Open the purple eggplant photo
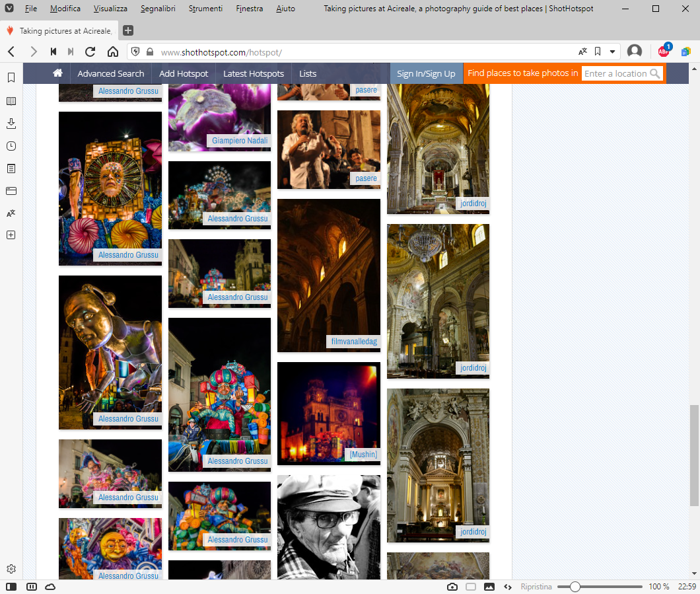Image resolution: width=700 pixels, height=594 pixels. tap(220, 118)
